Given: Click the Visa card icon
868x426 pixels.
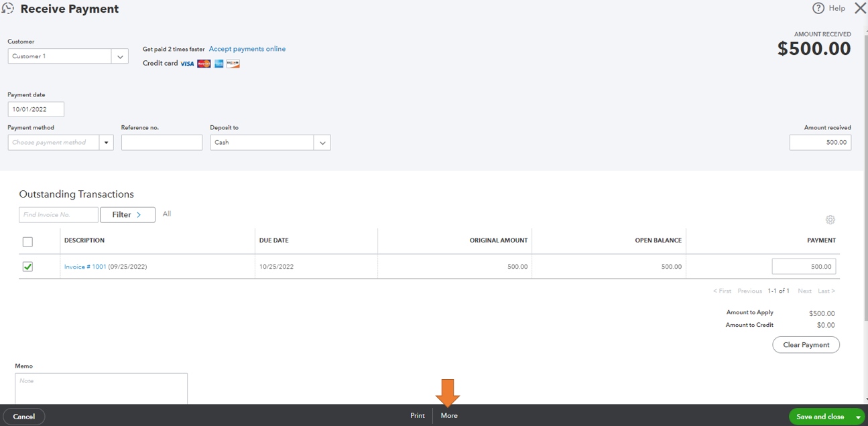Looking at the screenshot, I should tap(187, 64).
